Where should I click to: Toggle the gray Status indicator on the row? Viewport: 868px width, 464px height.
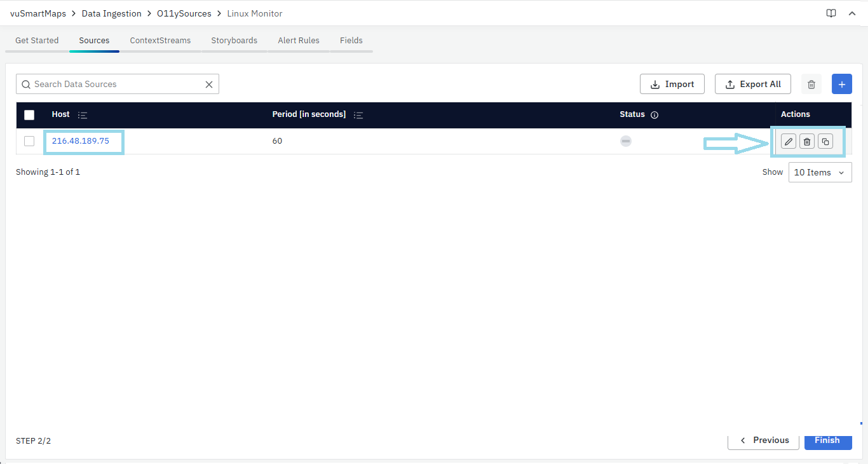tap(625, 140)
